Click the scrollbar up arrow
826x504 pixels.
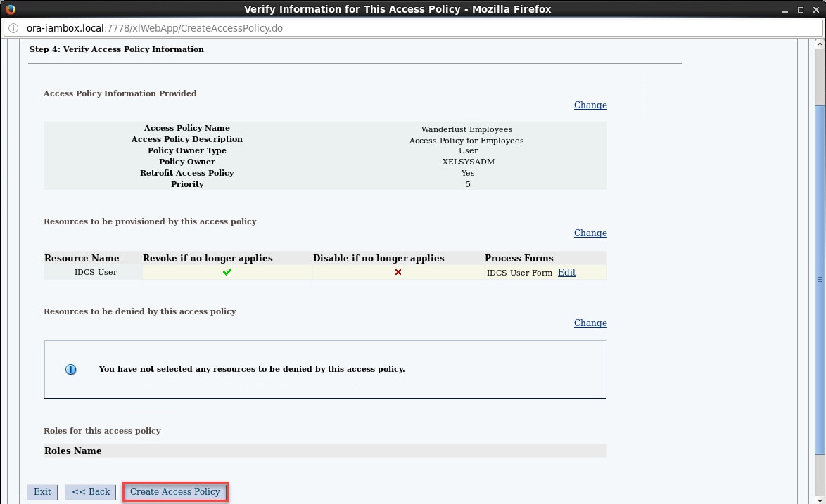click(819, 44)
